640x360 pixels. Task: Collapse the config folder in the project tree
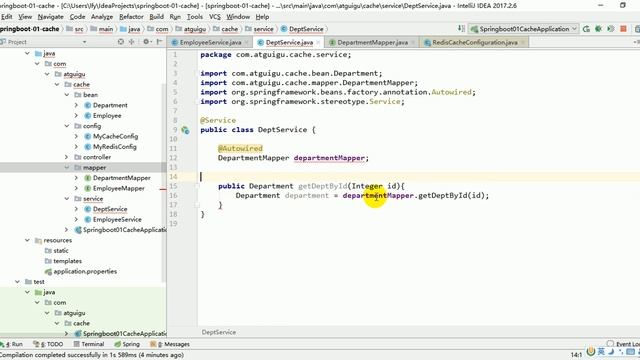tap(67, 126)
